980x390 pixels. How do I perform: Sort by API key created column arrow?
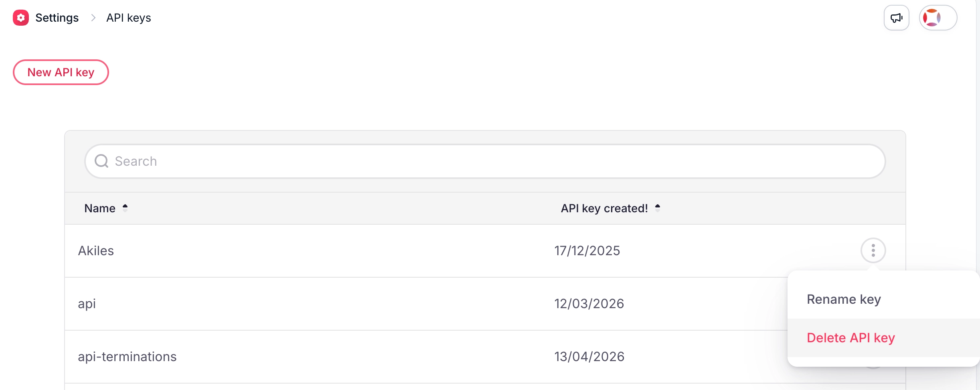(x=658, y=208)
